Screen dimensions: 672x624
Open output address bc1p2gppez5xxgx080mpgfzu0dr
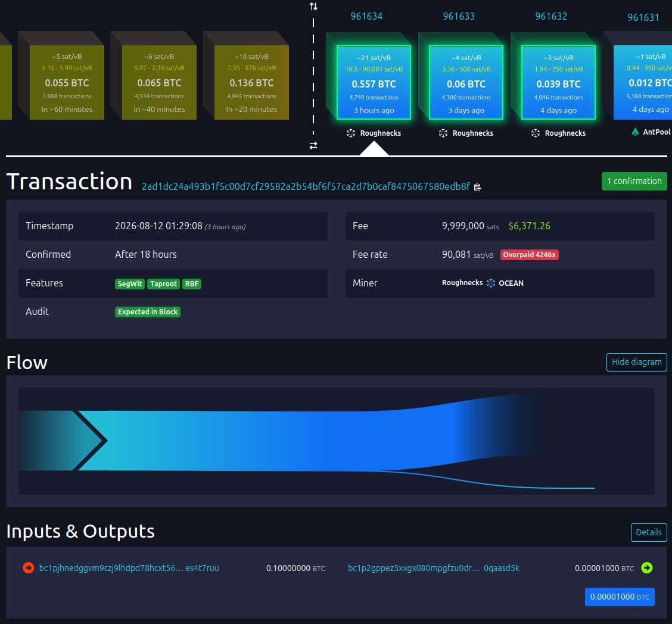point(434,568)
